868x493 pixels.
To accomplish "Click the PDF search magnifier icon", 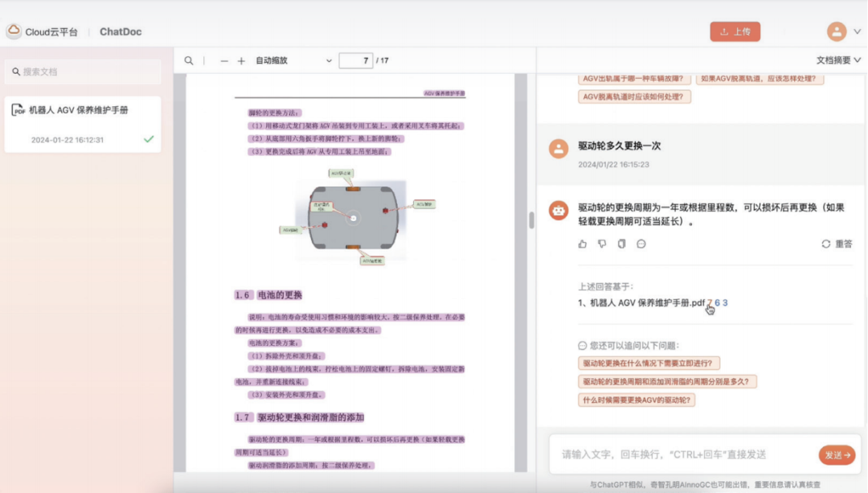I will click(189, 61).
